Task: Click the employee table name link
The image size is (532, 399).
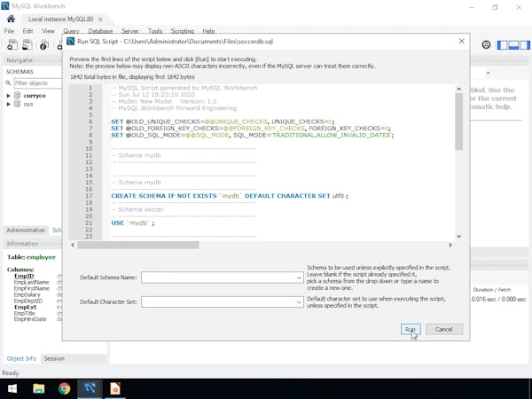Action: tap(41, 257)
